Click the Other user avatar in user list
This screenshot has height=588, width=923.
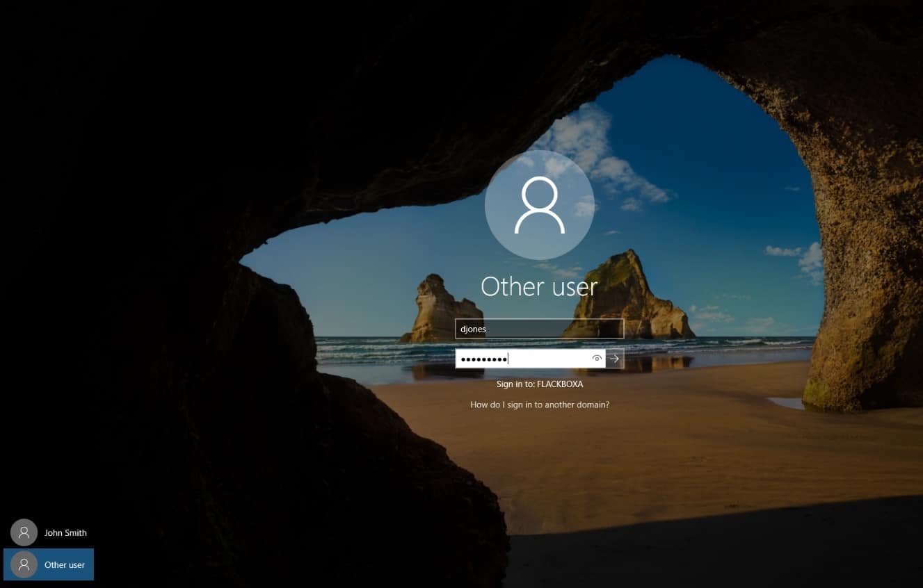point(24,565)
